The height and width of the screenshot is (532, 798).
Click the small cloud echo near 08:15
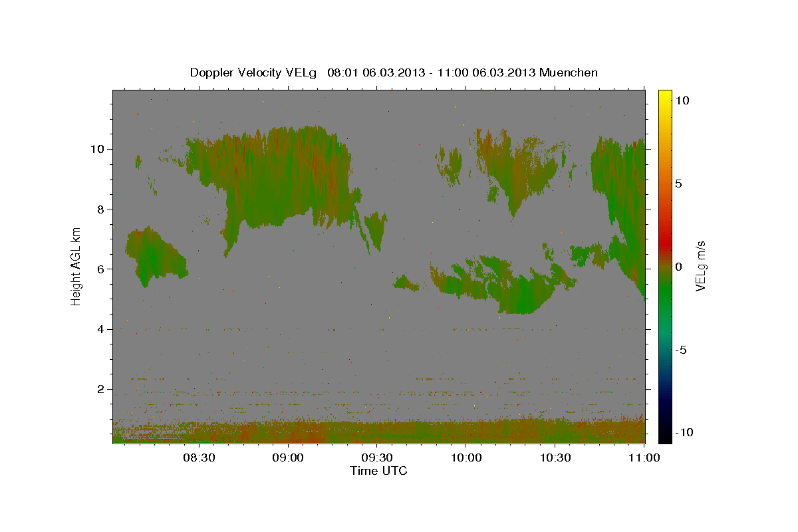pyautogui.click(x=154, y=257)
